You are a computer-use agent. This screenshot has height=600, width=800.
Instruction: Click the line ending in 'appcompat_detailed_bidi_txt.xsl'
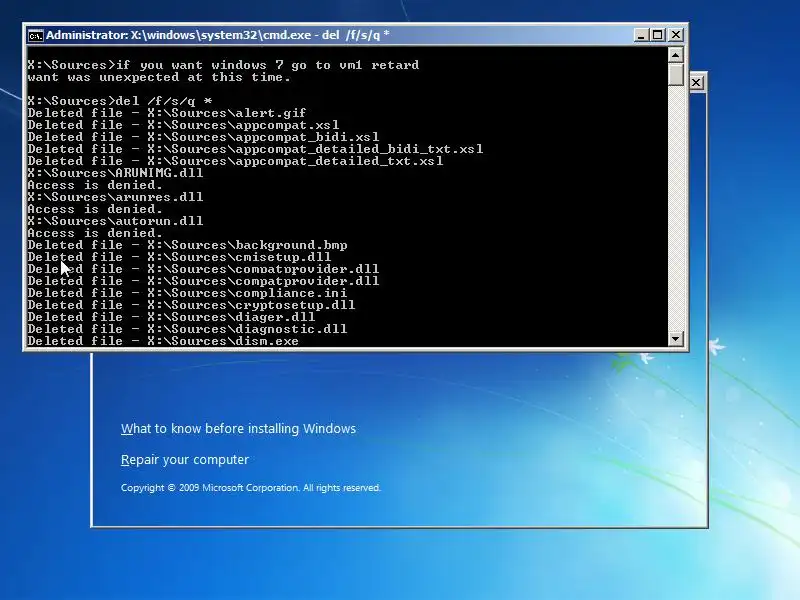click(x=255, y=149)
